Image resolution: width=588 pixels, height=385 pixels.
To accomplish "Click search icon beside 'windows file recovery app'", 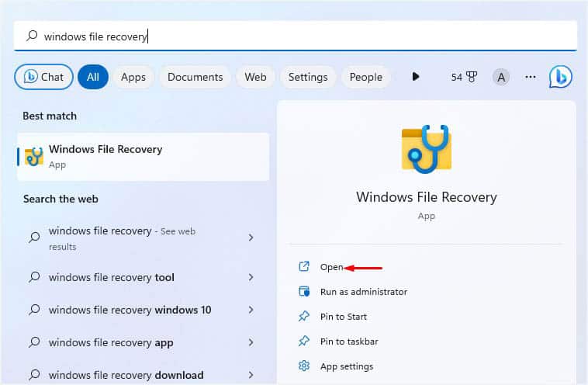I will [34, 342].
